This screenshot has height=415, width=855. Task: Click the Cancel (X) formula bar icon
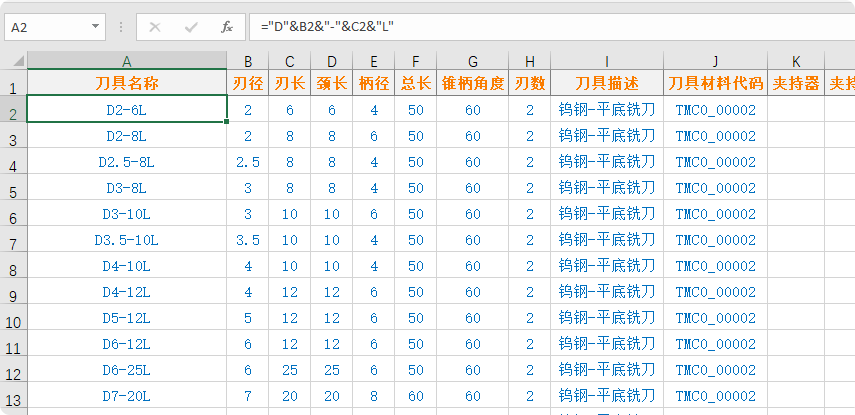click(x=155, y=27)
